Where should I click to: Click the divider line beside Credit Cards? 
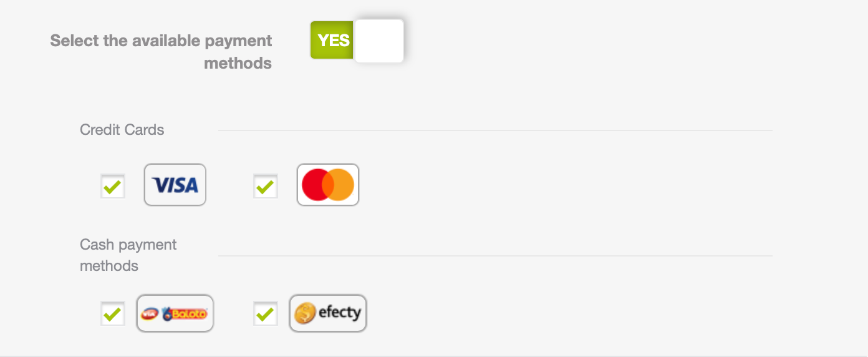pos(495,130)
